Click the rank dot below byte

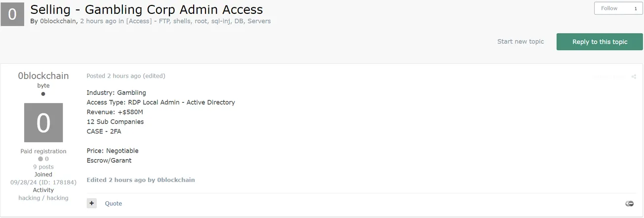click(x=43, y=94)
